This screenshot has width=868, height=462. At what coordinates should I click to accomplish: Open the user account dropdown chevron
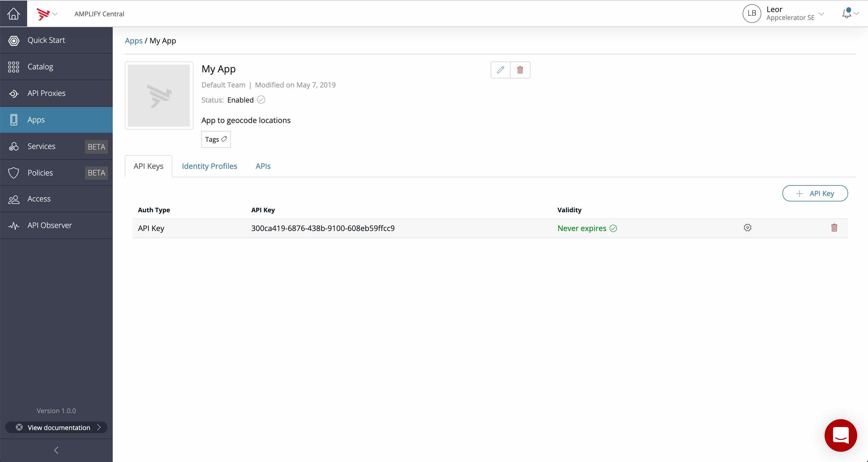822,14
